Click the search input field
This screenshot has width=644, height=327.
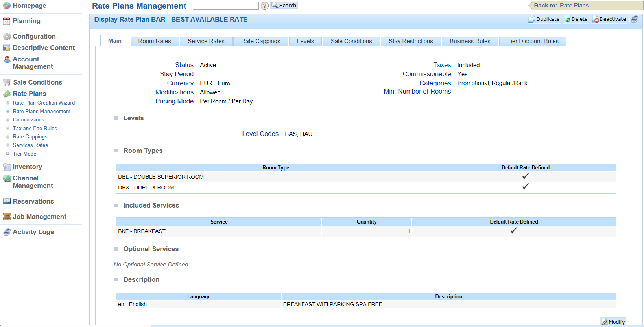pyautogui.click(x=226, y=6)
